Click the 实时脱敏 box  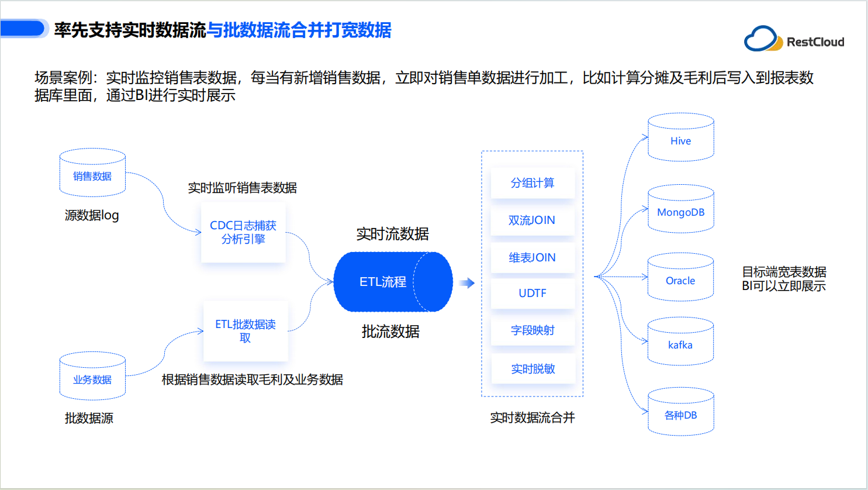pos(532,369)
